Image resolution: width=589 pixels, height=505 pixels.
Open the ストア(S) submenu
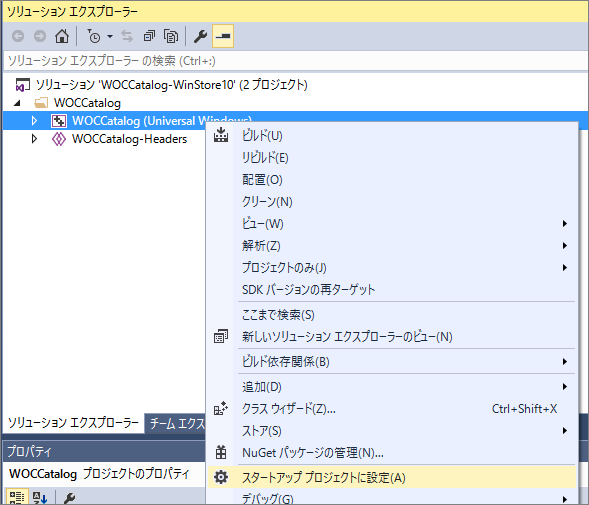[391, 431]
